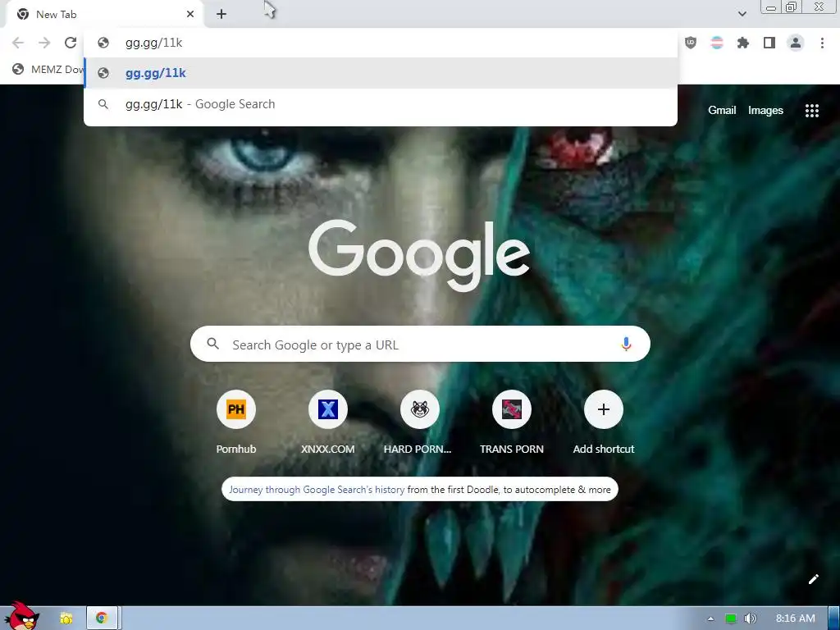Open the uBlock Origin extension icon
Viewport: 840px width, 630px height.
click(691, 43)
